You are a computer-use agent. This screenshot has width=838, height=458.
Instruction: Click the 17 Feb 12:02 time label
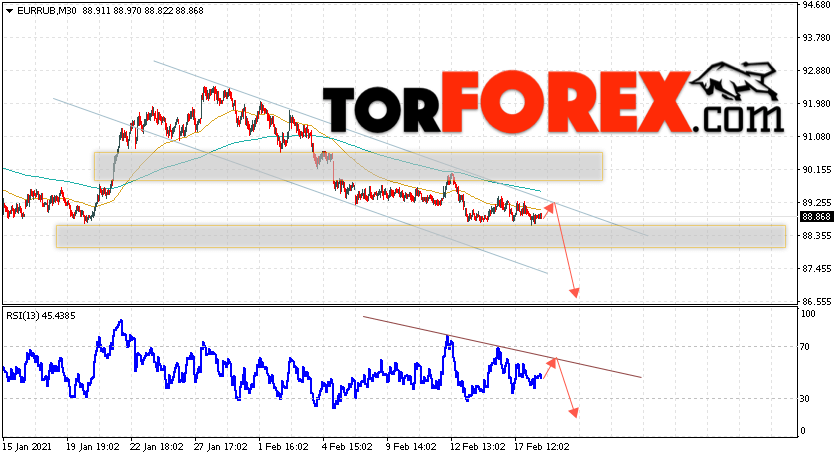(x=542, y=446)
